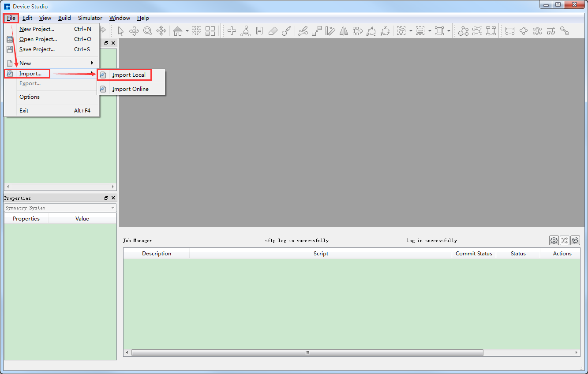Click the 'ab' vector toolbar icon
This screenshot has height=374, width=588.
coord(551,31)
